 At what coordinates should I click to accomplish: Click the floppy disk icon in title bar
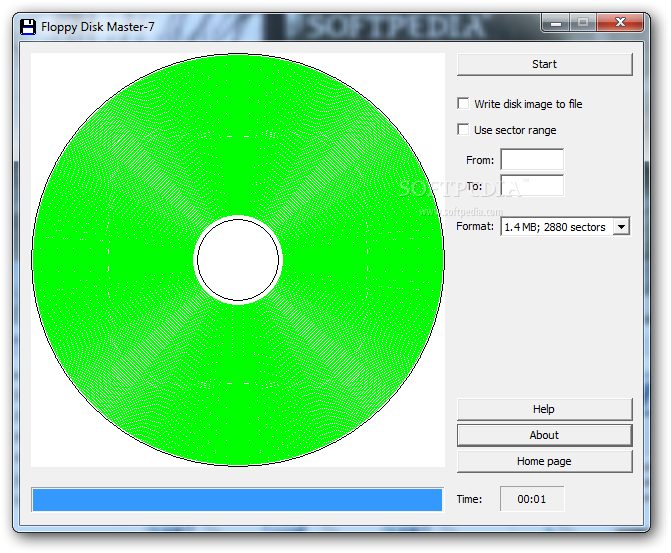28,27
